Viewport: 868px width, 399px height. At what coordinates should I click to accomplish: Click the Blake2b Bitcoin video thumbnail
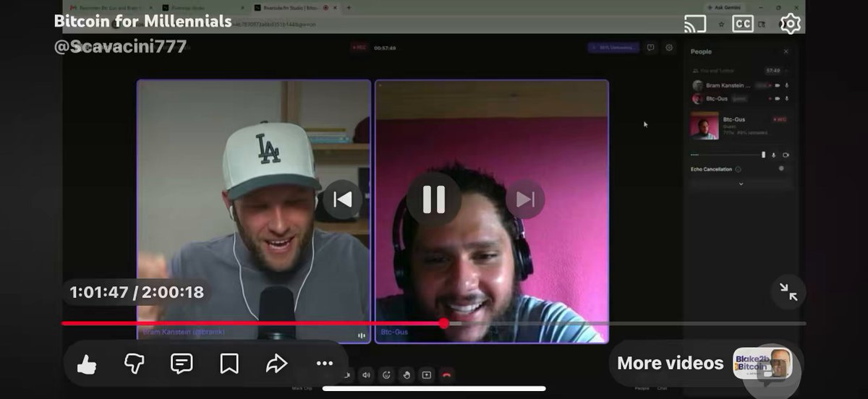point(762,364)
